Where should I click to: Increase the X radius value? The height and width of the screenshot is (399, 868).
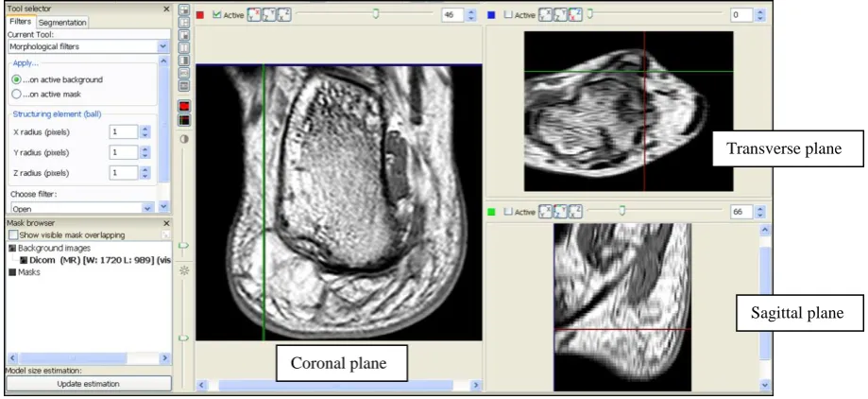click(145, 129)
